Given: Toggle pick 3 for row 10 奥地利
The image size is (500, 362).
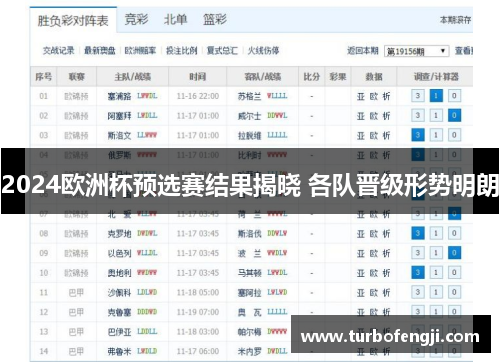Looking at the screenshot, I should [x=418, y=273].
